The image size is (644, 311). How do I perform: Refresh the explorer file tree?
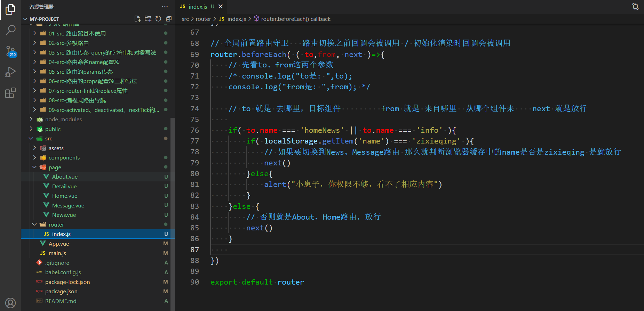point(158,19)
